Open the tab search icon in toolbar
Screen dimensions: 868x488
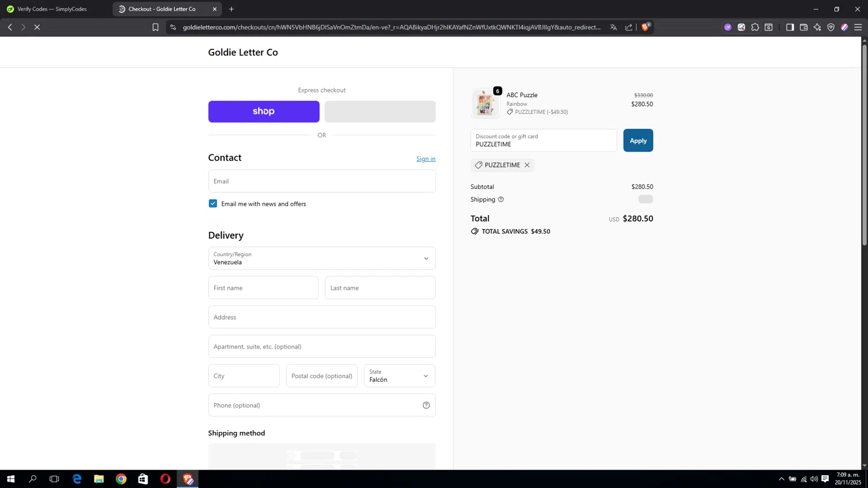tap(769, 27)
